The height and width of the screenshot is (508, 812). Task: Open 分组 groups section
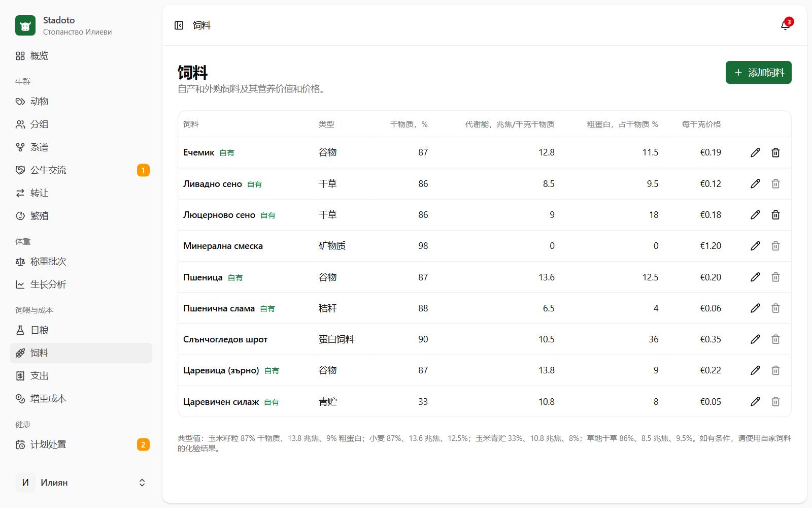tap(81, 124)
